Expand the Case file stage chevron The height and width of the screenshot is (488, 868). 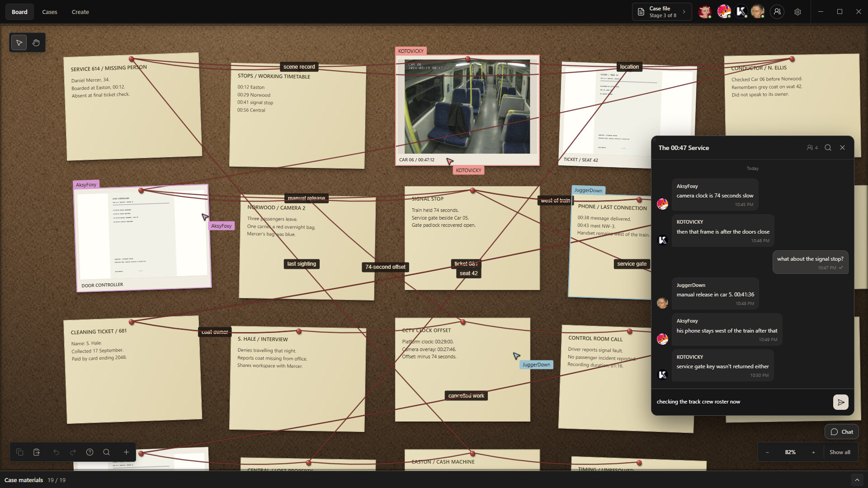(x=684, y=12)
